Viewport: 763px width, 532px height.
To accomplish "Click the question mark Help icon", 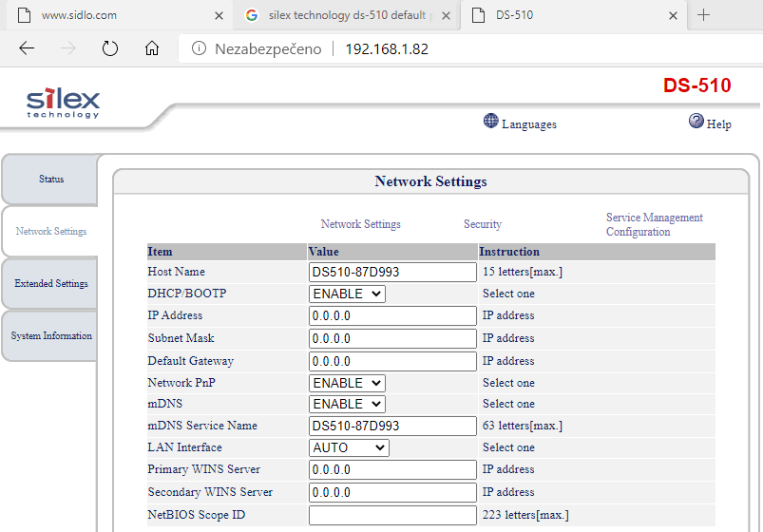I will click(x=696, y=122).
